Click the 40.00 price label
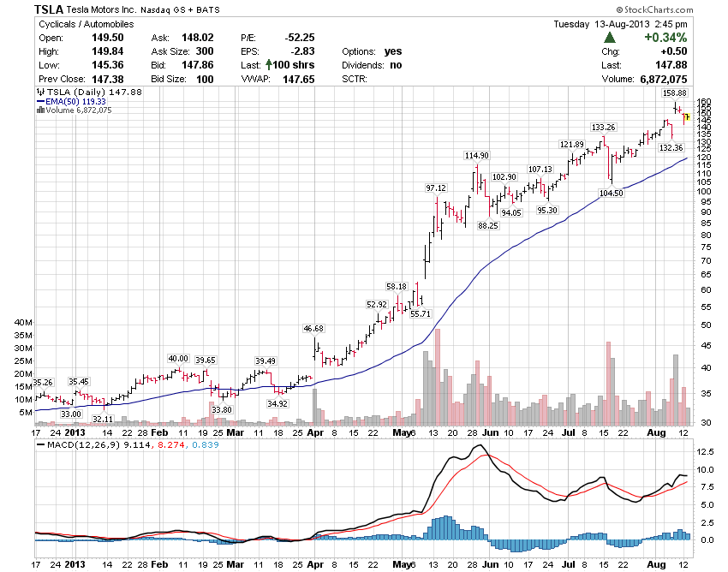This screenshot has width=728, height=572. 178,359
